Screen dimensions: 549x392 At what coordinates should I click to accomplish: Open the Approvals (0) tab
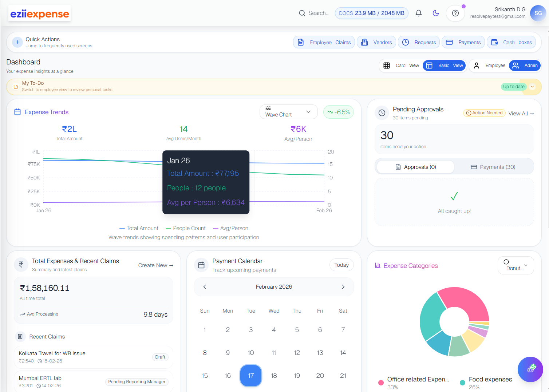pos(415,167)
